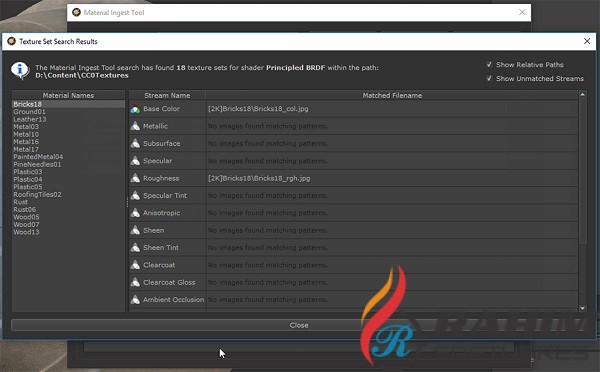Click the Texture Set Search Results title icon
Image resolution: width=600 pixels, height=372 pixels.
point(11,41)
